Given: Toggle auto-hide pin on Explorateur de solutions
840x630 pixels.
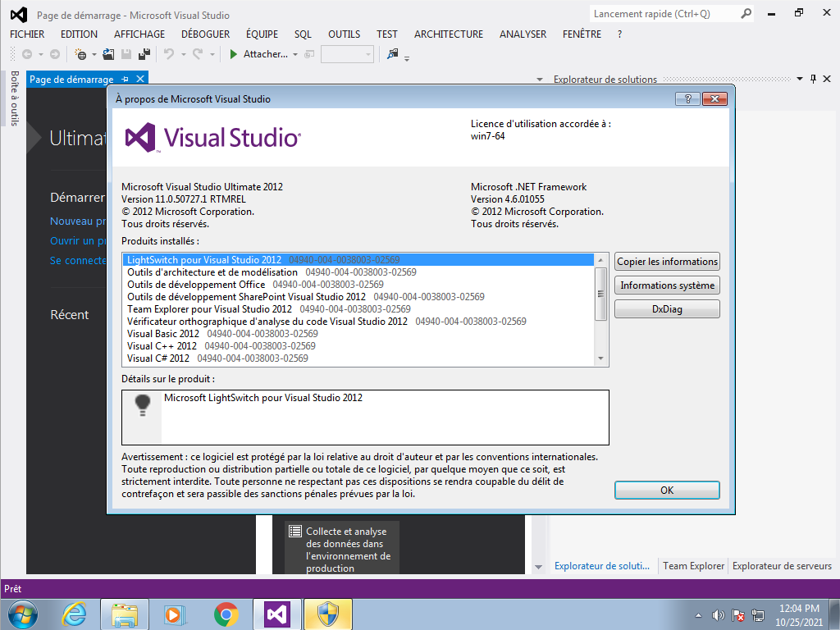Looking at the screenshot, I should [814, 79].
